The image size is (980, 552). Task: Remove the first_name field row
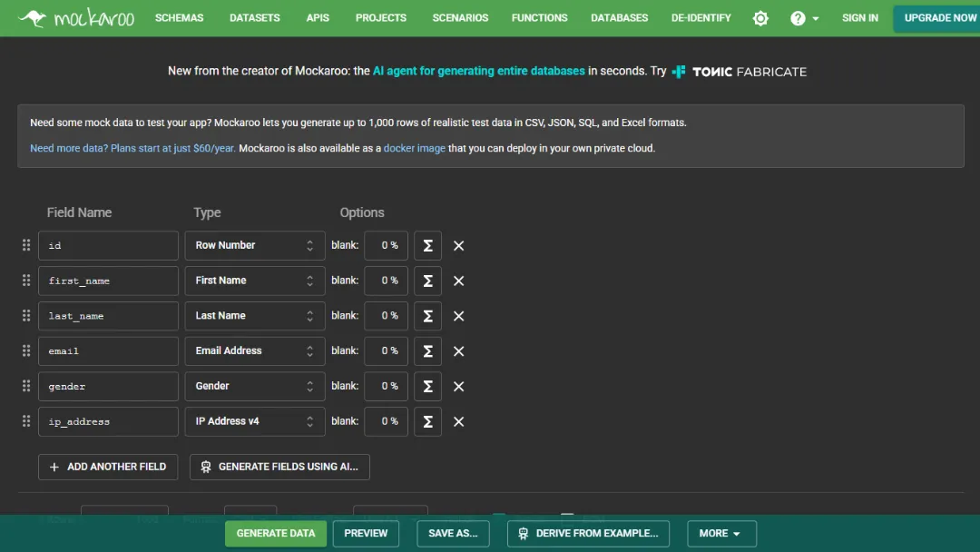click(459, 281)
